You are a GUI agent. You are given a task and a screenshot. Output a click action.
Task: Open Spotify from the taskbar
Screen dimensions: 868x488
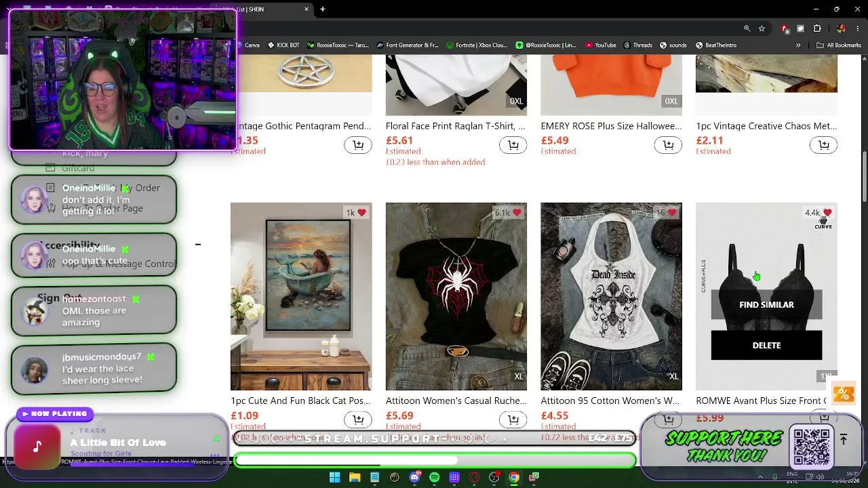434,477
